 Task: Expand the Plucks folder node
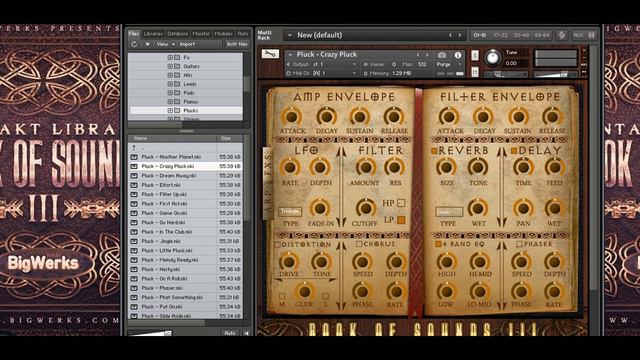pyautogui.click(x=170, y=111)
